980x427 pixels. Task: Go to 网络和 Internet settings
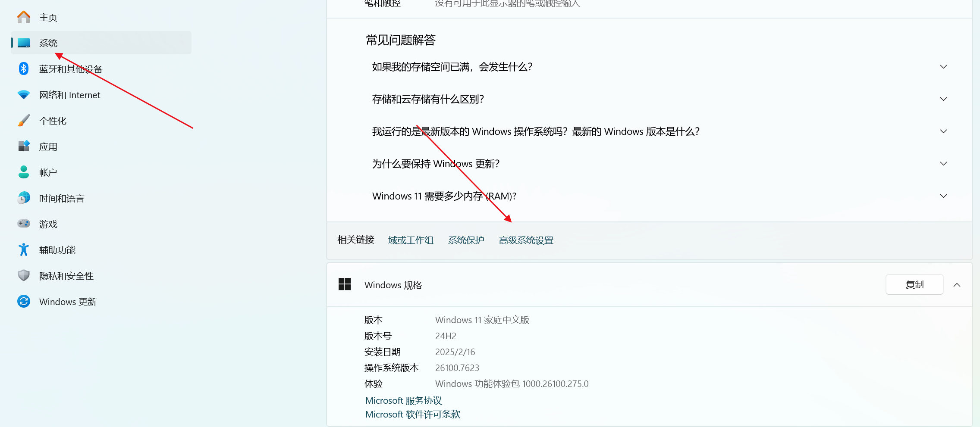101,95
